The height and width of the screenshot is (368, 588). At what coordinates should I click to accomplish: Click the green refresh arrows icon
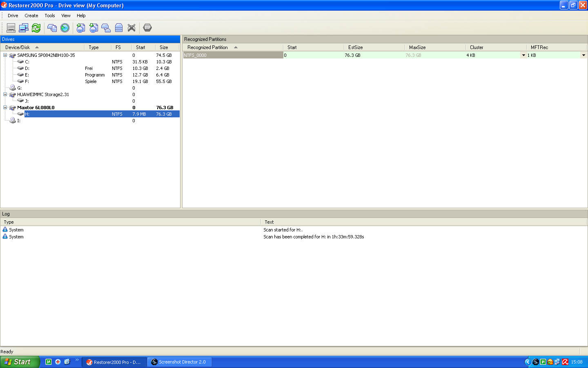click(x=36, y=28)
